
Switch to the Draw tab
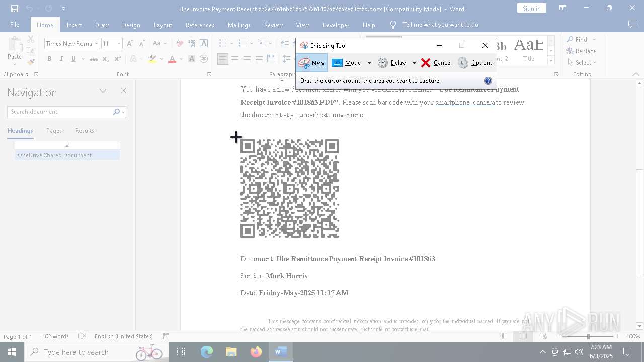(102, 25)
